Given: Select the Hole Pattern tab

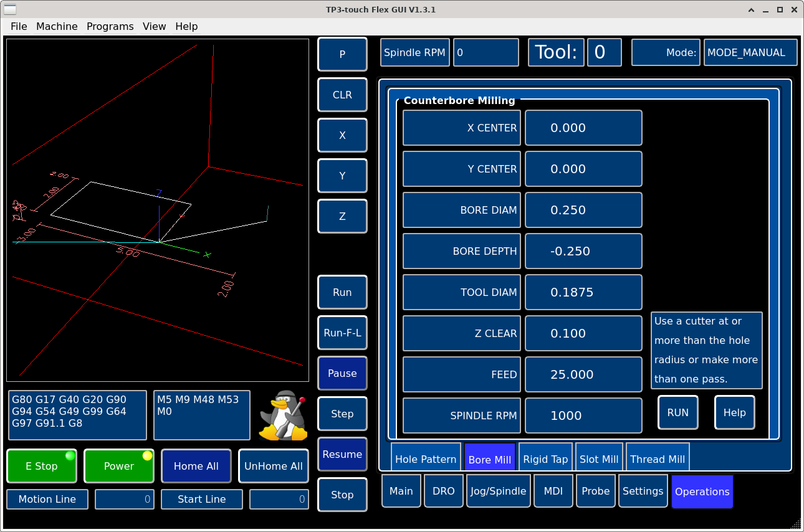Looking at the screenshot, I should (426, 459).
